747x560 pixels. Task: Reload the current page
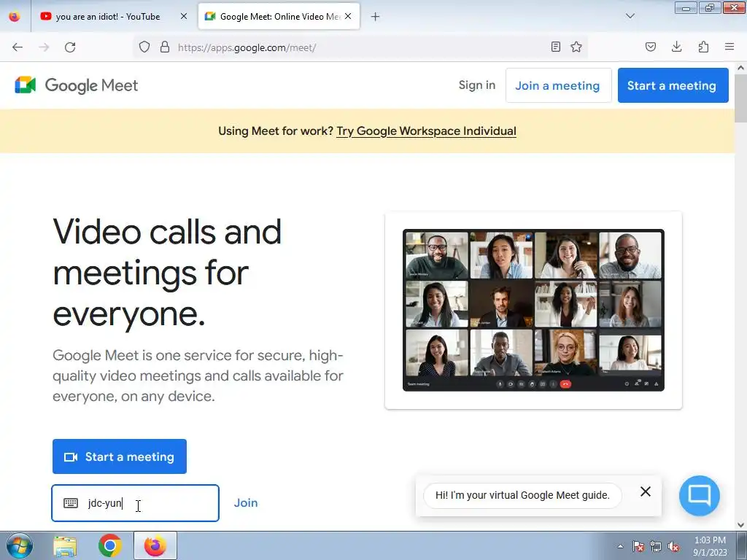coord(70,47)
